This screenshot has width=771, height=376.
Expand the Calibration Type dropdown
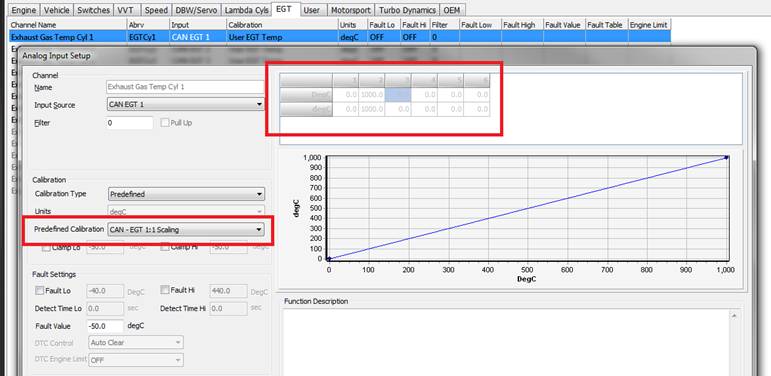coord(185,194)
